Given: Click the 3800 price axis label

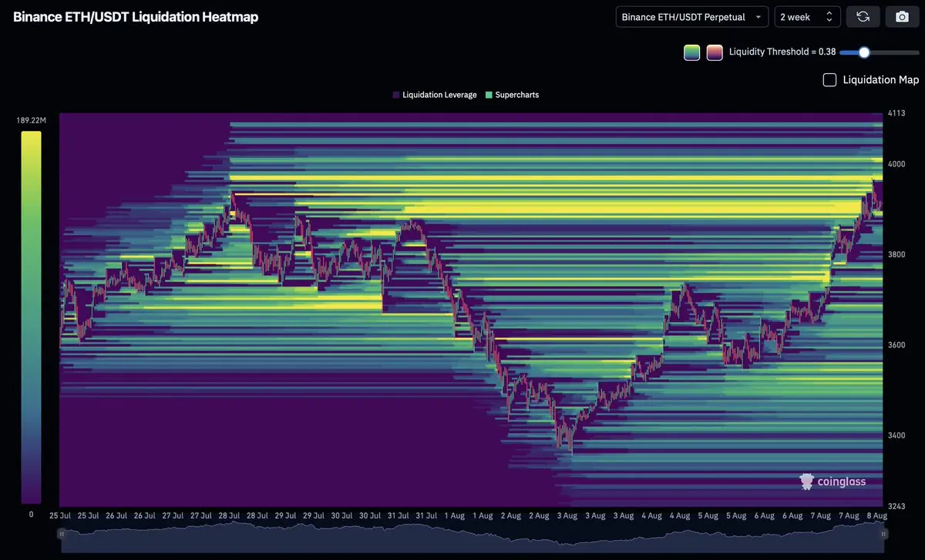Looking at the screenshot, I should click(x=896, y=254).
